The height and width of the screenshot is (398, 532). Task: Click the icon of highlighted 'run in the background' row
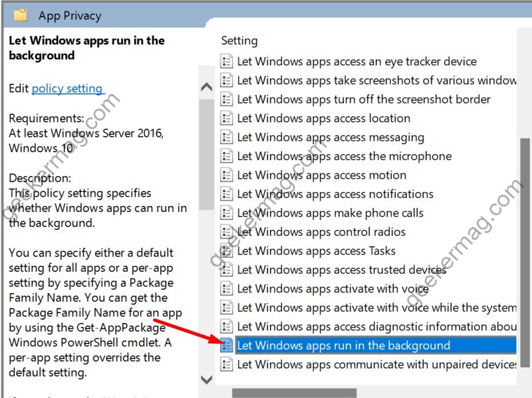(226, 346)
